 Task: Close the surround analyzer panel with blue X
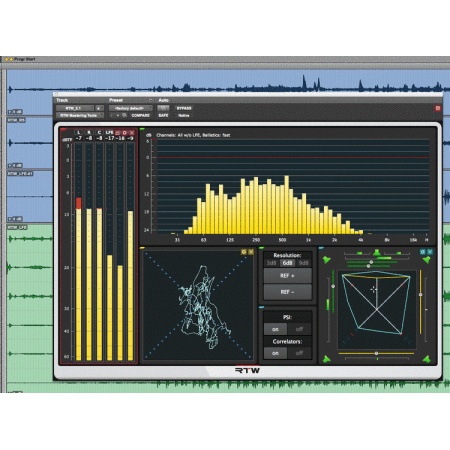[x=430, y=252]
